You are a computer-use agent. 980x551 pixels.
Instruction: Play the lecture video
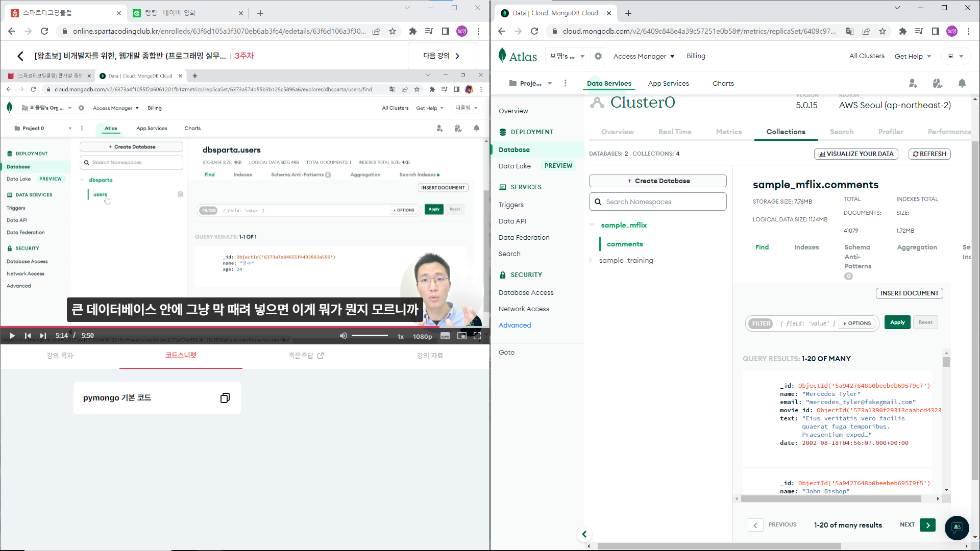coord(12,336)
